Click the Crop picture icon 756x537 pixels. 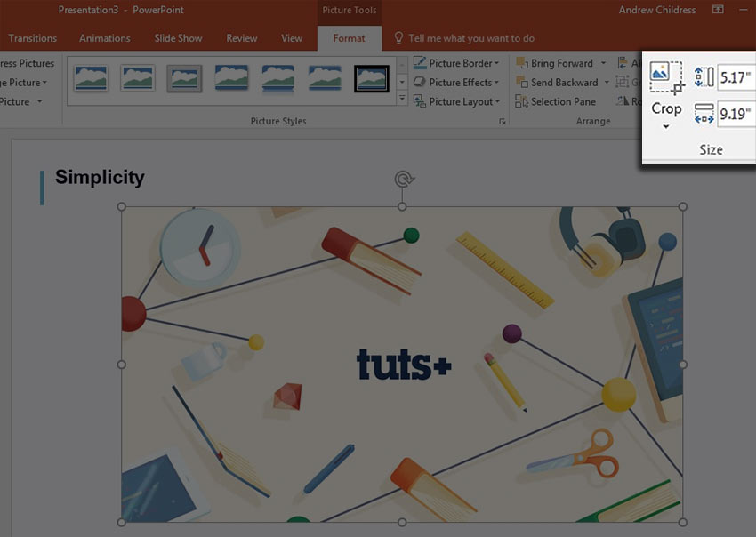click(667, 77)
